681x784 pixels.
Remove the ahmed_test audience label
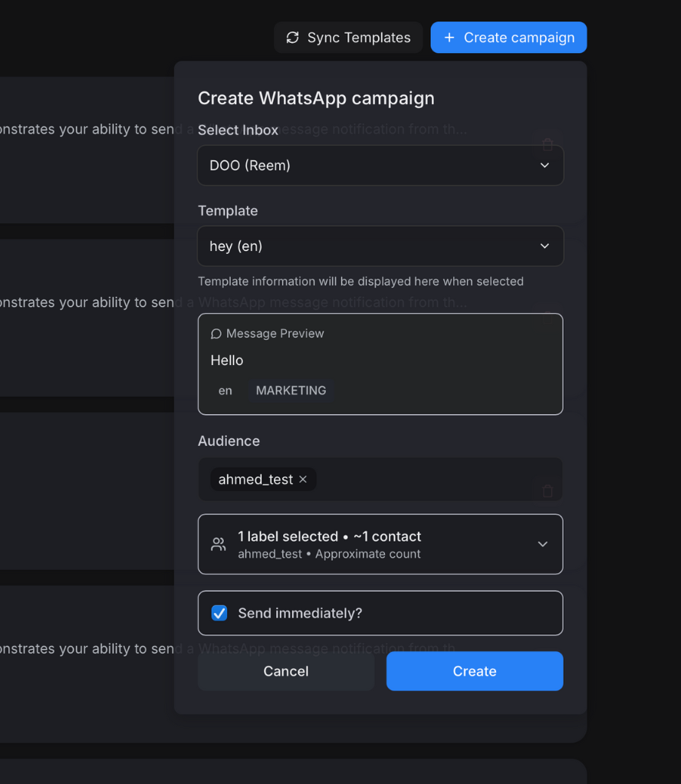point(303,479)
